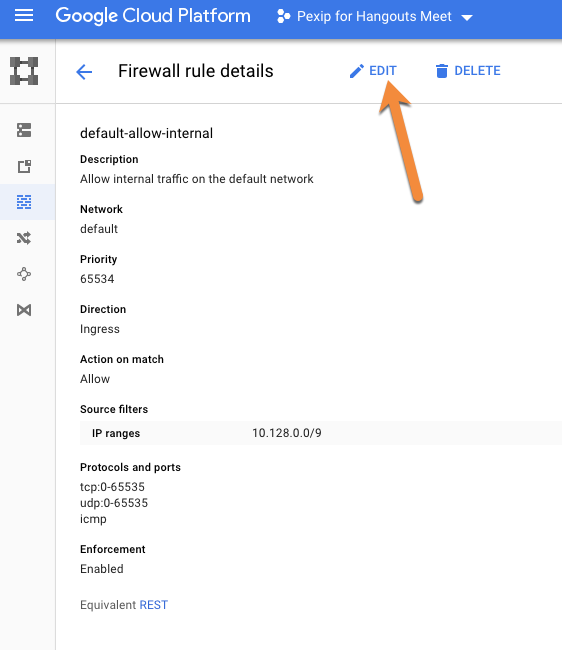562x650 pixels.
Task: Click the IP range 10.128.0.0/9 value
Action: tap(287, 433)
